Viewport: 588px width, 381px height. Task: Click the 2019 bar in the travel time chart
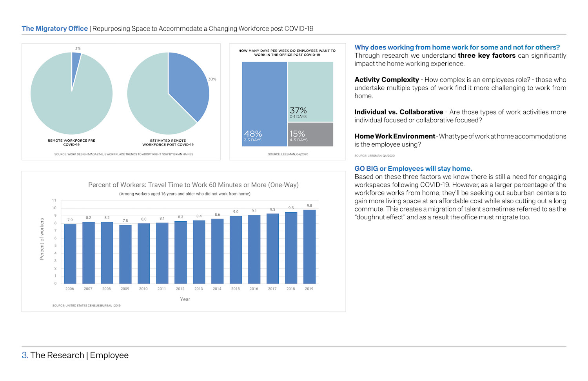[309, 246]
